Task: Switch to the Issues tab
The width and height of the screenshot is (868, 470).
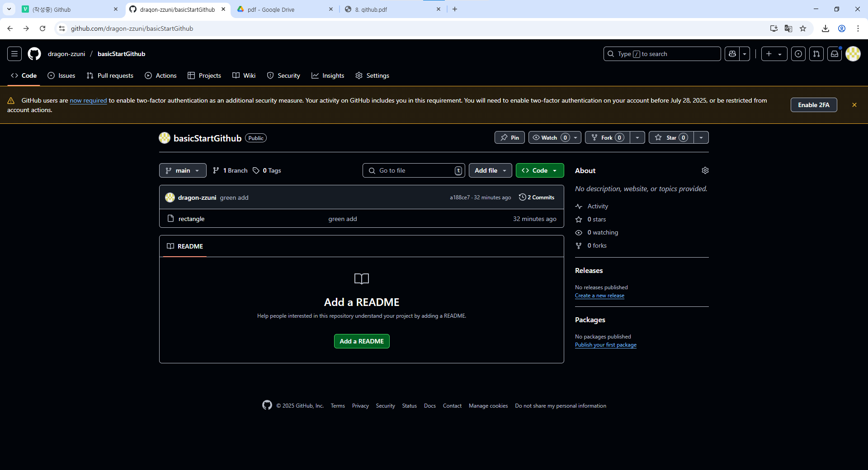Action: point(61,75)
